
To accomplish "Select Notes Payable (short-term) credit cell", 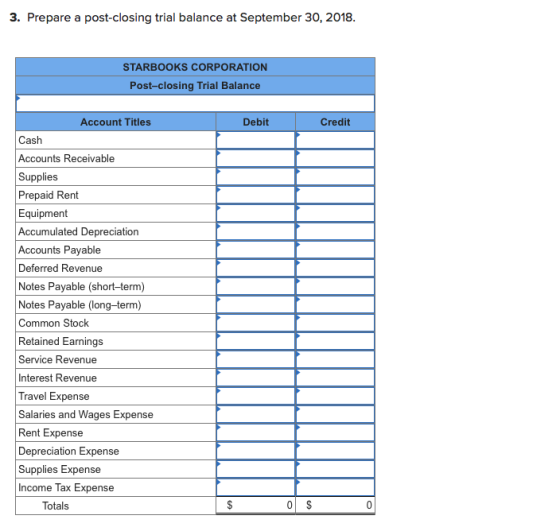I will 335,286.
